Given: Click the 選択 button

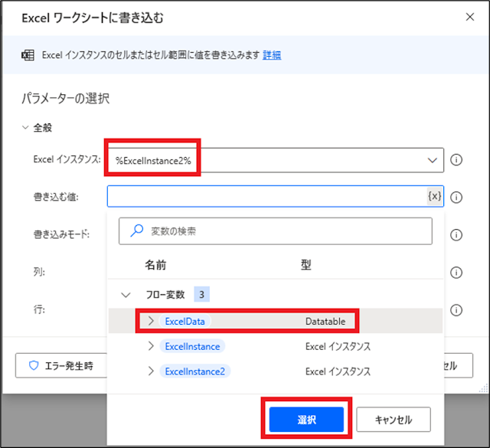Looking at the screenshot, I should (x=306, y=419).
